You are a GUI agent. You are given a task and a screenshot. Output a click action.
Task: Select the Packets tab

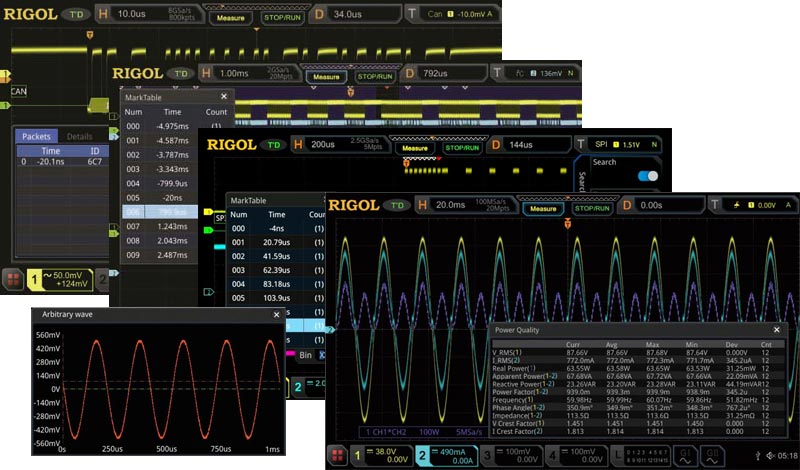(x=38, y=136)
